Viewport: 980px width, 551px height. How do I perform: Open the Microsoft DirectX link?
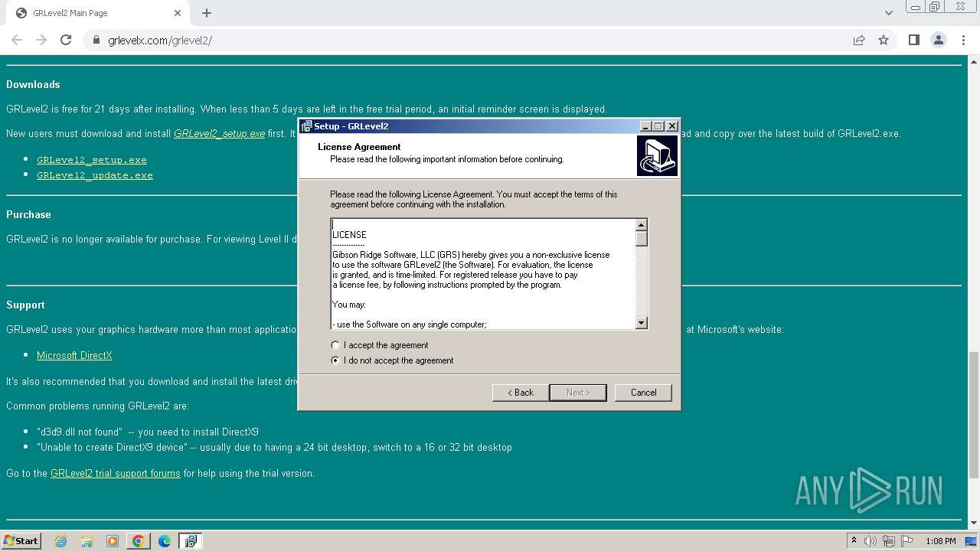(x=74, y=355)
